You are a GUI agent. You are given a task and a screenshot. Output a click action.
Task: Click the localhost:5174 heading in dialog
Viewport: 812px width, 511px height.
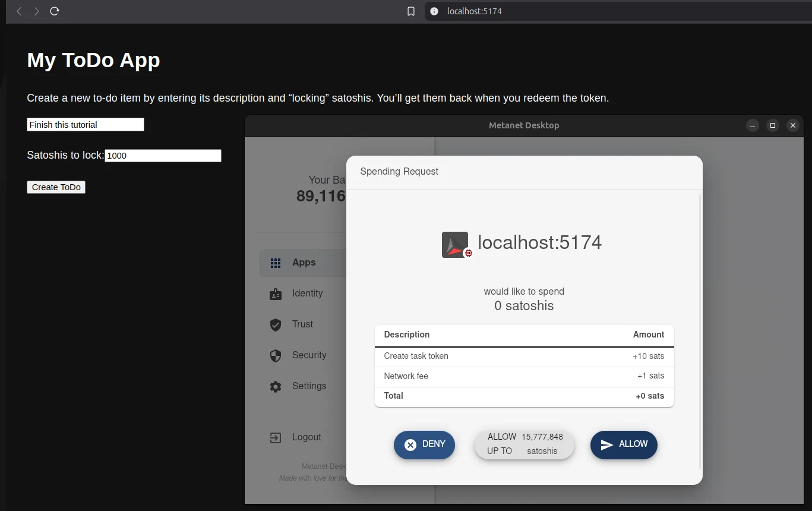point(540,242)
